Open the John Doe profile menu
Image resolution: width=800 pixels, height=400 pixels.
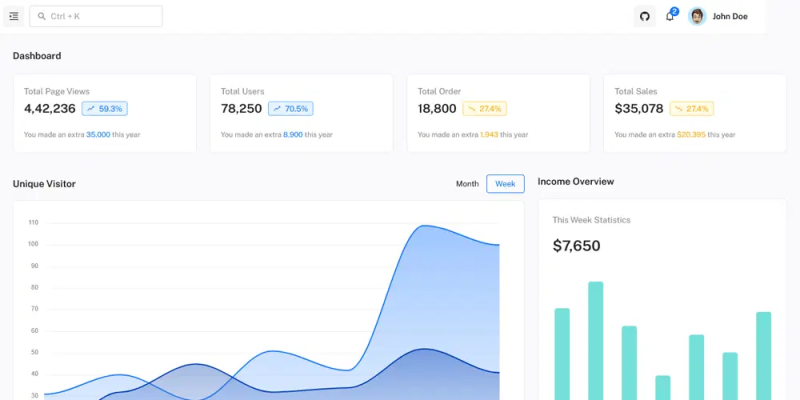click(x=718, y=16)
